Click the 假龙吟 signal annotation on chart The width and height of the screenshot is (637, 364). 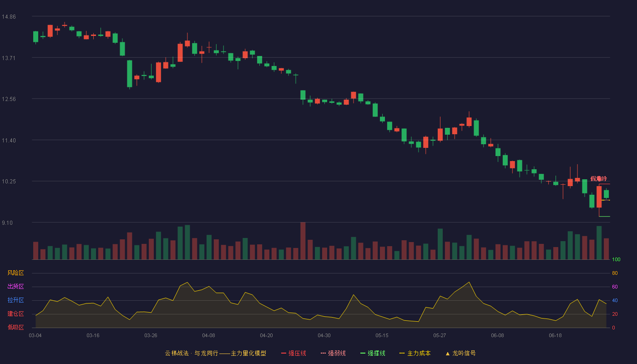[x=598, y=179]
